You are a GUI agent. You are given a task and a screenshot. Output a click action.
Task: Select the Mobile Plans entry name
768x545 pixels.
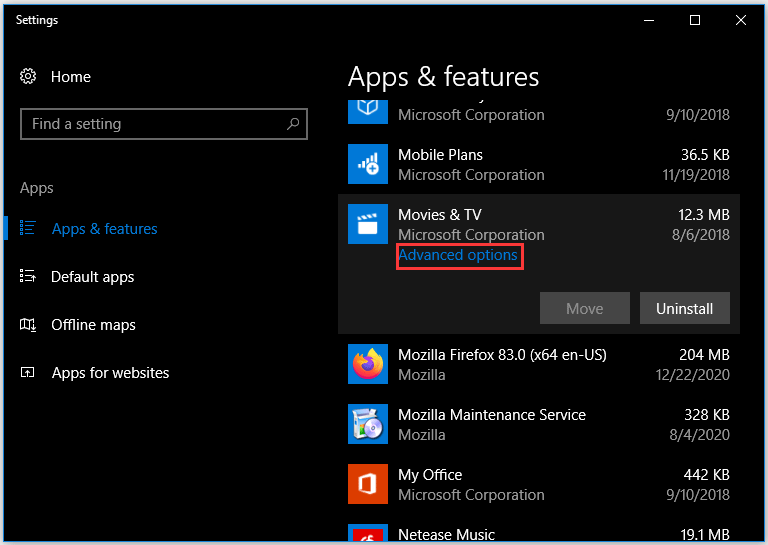pyautogui.click(x=440, y=155)
